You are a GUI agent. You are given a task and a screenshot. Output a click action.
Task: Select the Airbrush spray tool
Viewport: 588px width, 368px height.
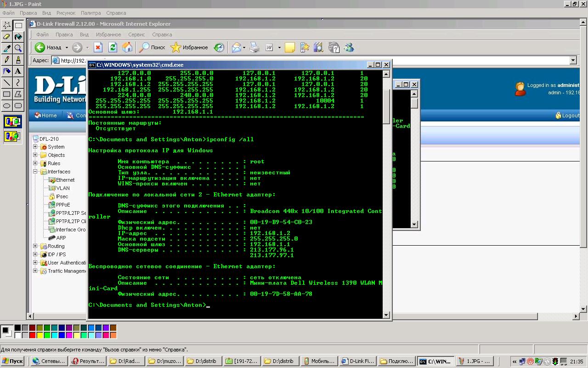point(7,71)
